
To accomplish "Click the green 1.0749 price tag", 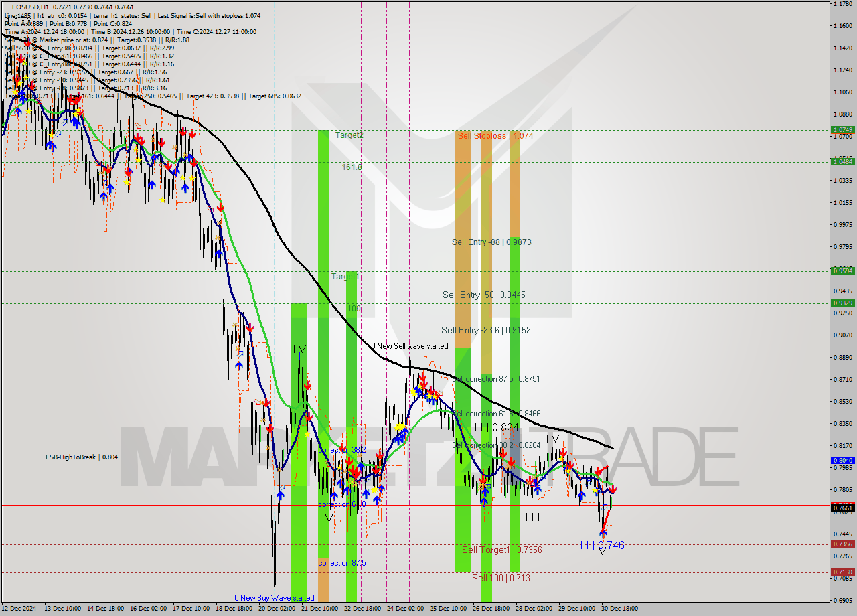I will pyautogui.click(x=842, y=129).
